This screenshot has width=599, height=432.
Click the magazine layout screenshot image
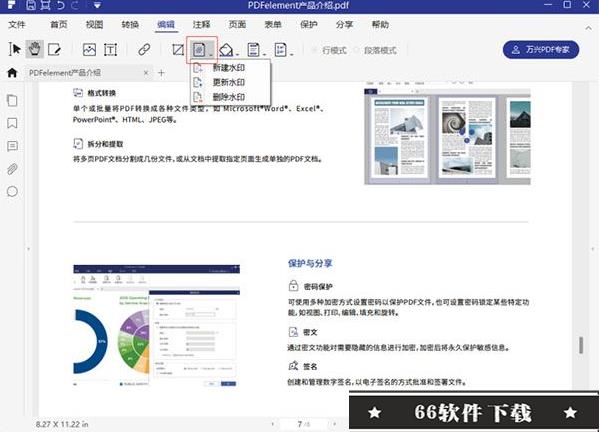[x=447, y=137]
